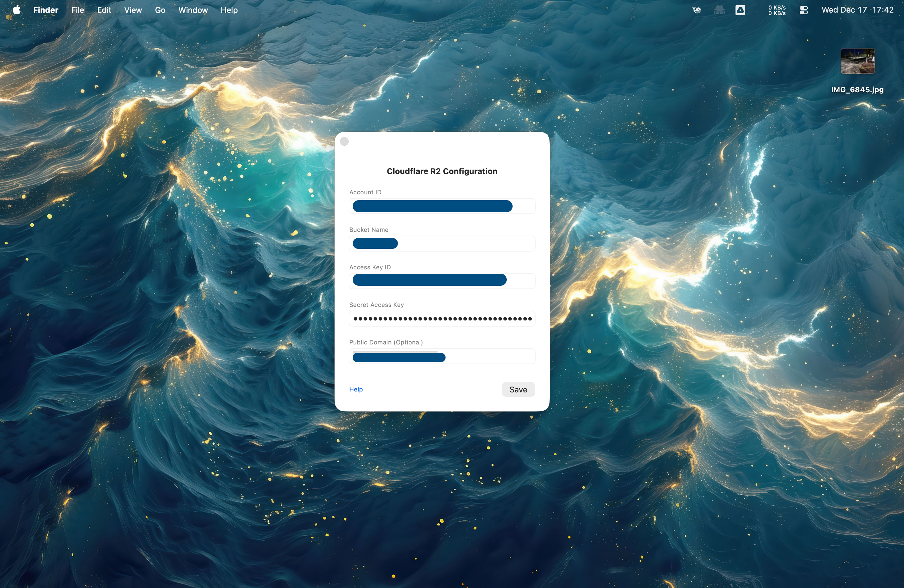Click the network speed indicator showing 0 KB/s
904x588 pixels.
(x=776, y=10)
